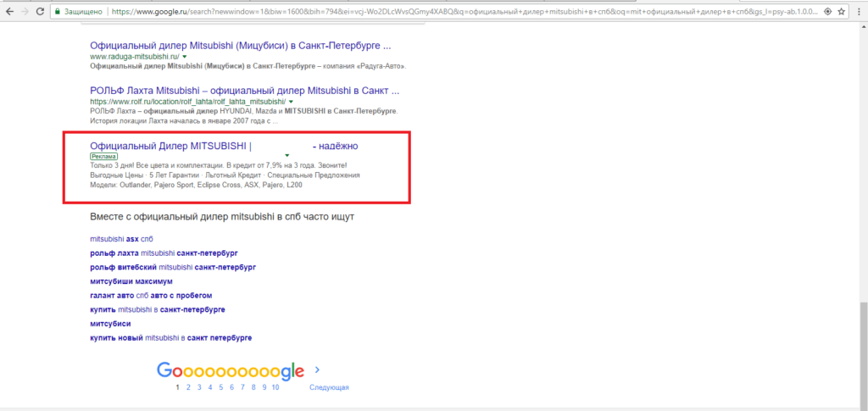Click the next-page chevron beside Google logo
This screenshot has width=868, height=411.
pos(317,370)
